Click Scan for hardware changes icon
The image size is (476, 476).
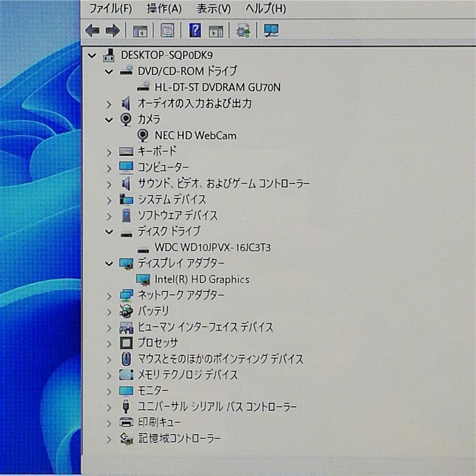tap(271, 30)
